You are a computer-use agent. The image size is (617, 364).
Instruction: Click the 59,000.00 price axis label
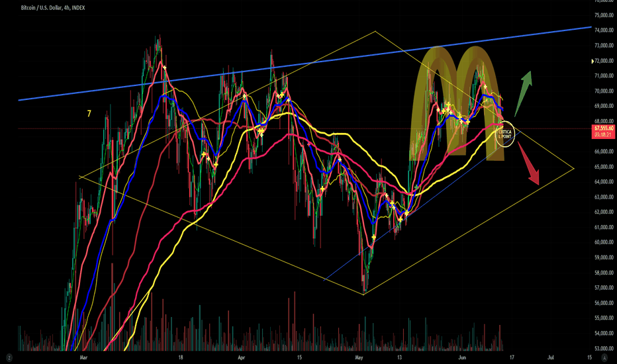604,257
